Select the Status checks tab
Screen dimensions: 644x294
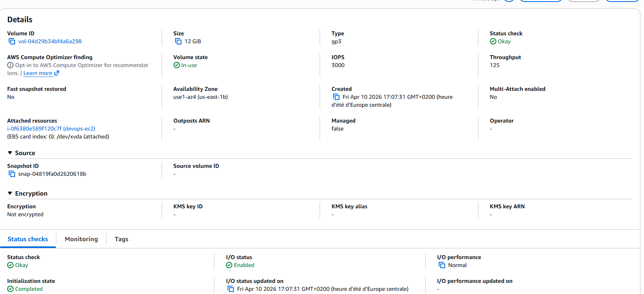(28, 239)
